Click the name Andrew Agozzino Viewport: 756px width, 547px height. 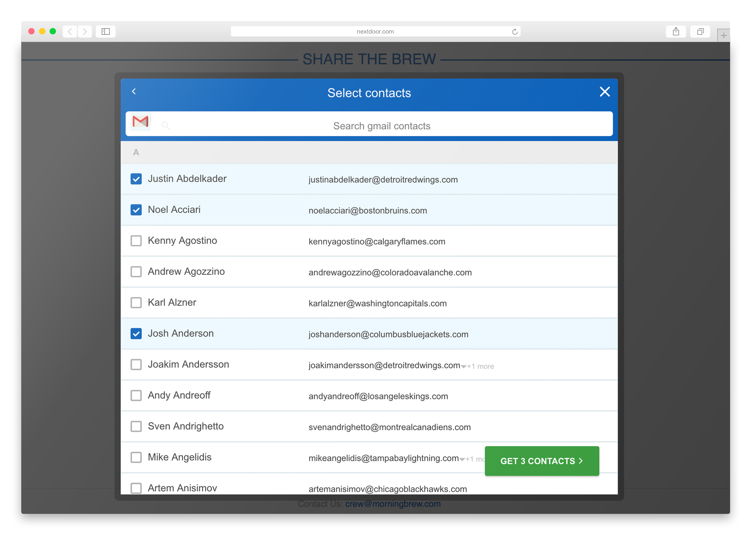(x=186, y=272)
